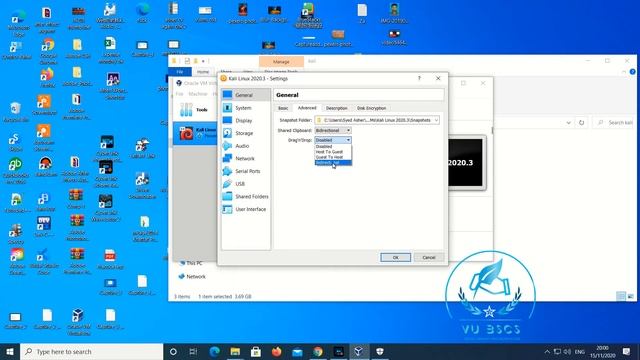The image size is (640, 360).
Task: Expand Explorer address history dropdown
Action: pyautogui.click(x=568, y=122)
